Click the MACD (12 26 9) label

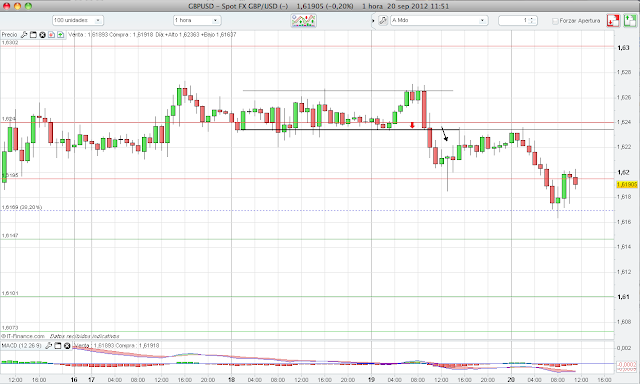pos(21,346)
